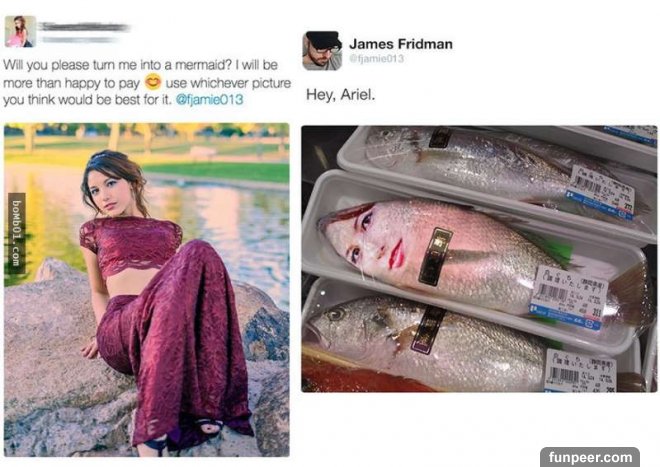Screen dimensions: 660x467
Task: Open James Fridman's profile picture
Action: coord(322,50)
